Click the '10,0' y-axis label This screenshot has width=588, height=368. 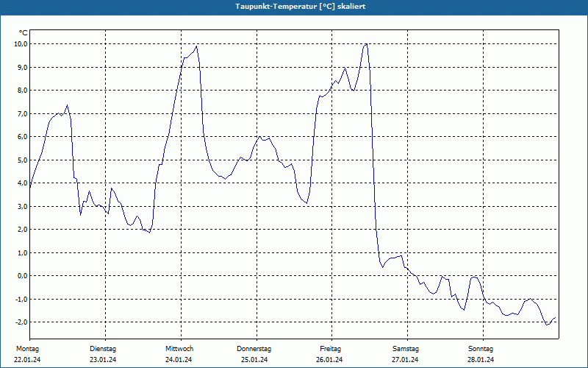coord(21,44)
